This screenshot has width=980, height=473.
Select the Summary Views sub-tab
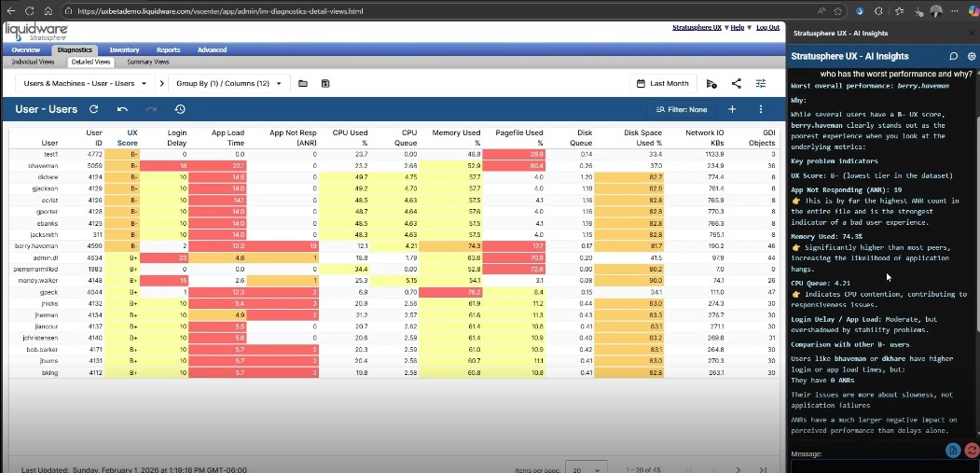point(148,62)
